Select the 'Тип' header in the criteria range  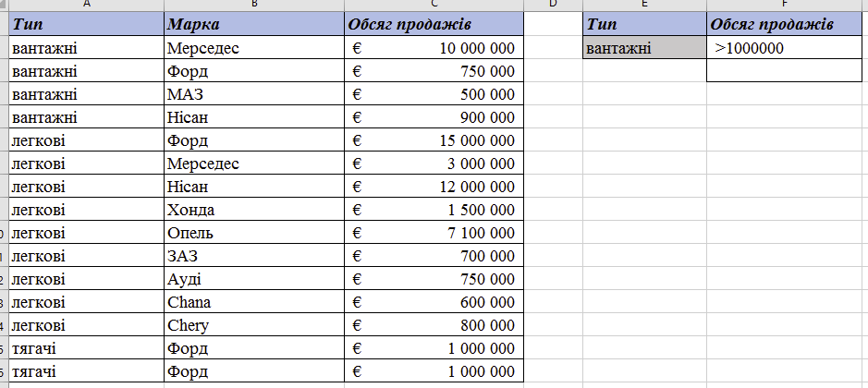pos(645,24)
